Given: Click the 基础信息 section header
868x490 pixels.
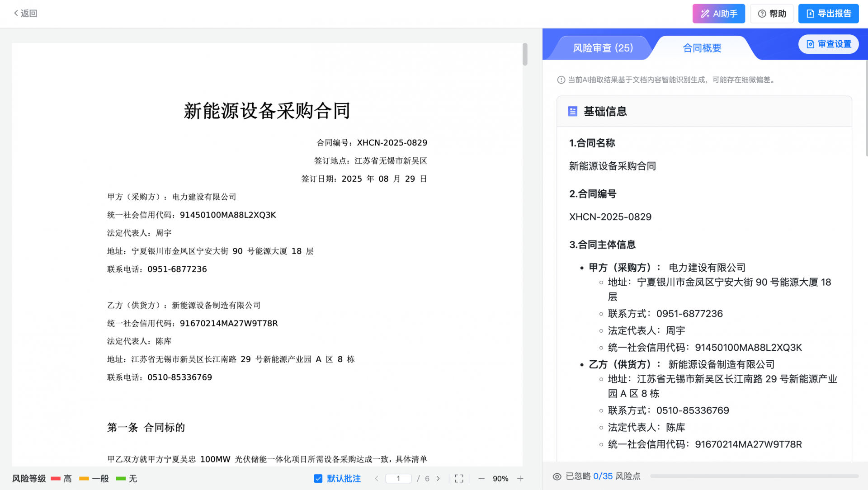Looking at the screenshot, I should click(605, 112).
